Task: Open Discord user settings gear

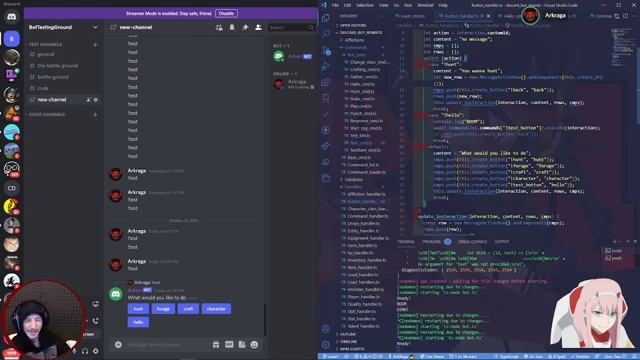Action: coord(96,351)
